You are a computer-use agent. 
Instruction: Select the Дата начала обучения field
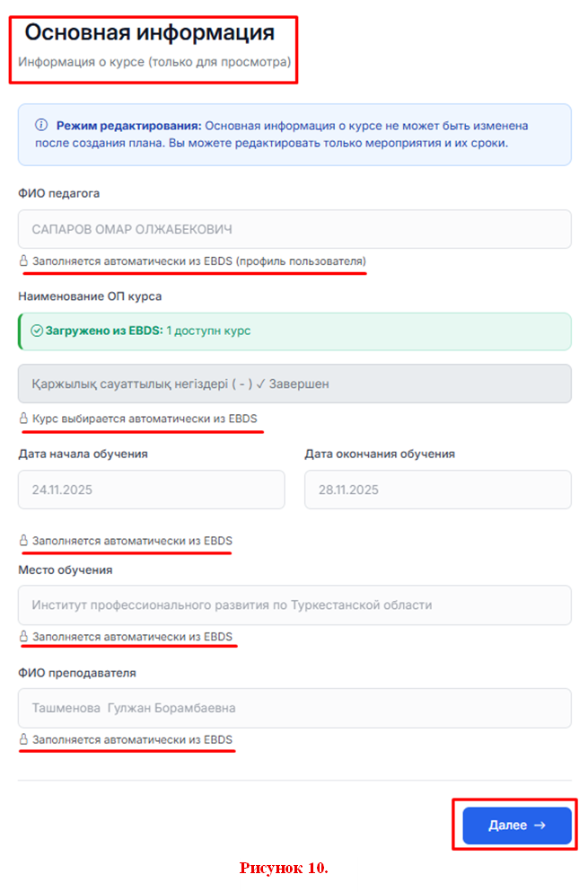(x=151, y=490)
